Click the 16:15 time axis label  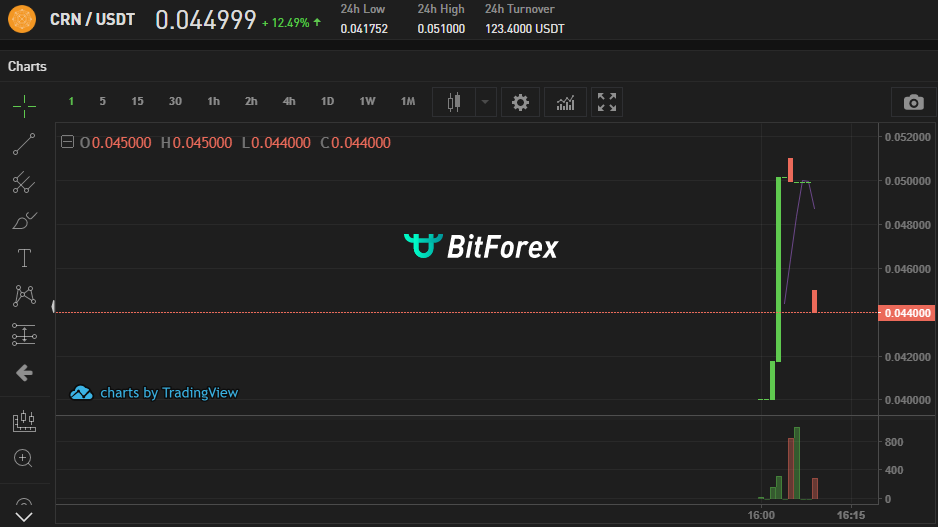tap(851, 515)
